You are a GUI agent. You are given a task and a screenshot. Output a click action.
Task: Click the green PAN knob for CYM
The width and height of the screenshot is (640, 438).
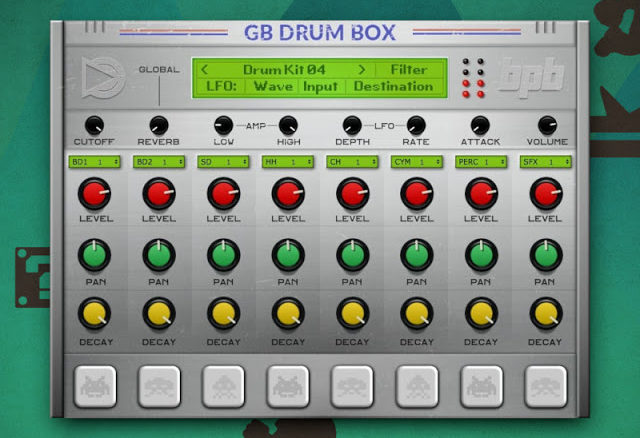click(417, 256)
